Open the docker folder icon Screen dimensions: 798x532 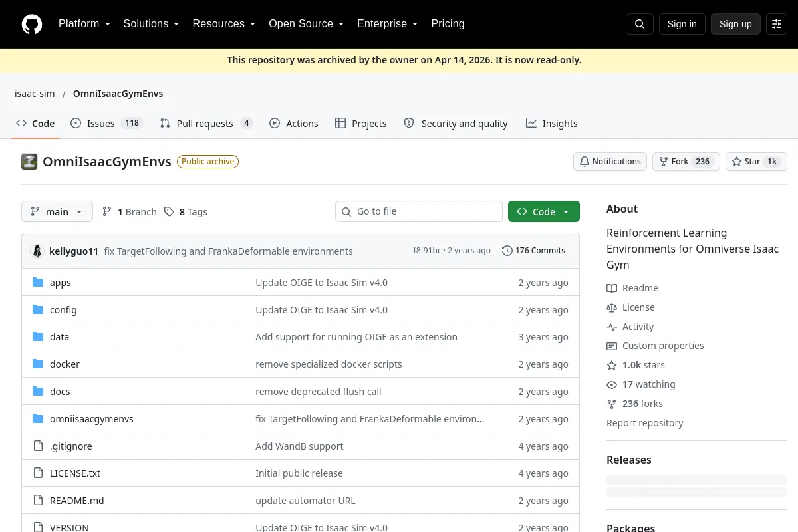(x=38, y=364)
